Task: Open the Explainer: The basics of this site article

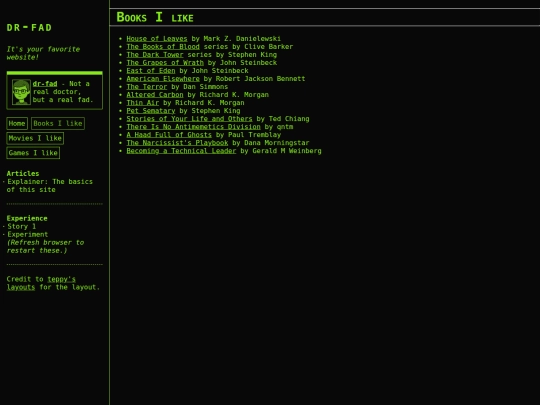Action: (x=50, y=186)
